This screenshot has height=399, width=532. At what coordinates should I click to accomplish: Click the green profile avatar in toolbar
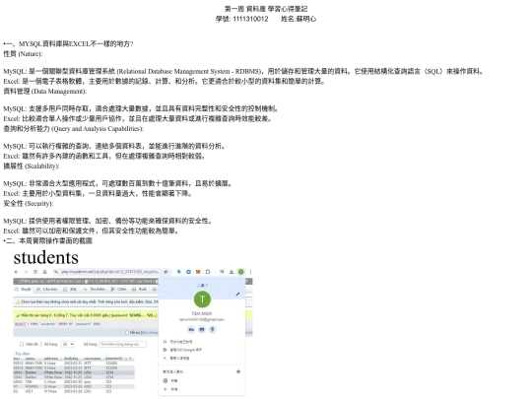[241, 272]
